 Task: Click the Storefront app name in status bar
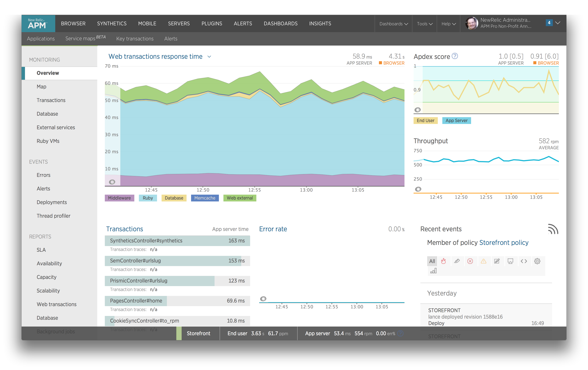click(x=198, y=333)
